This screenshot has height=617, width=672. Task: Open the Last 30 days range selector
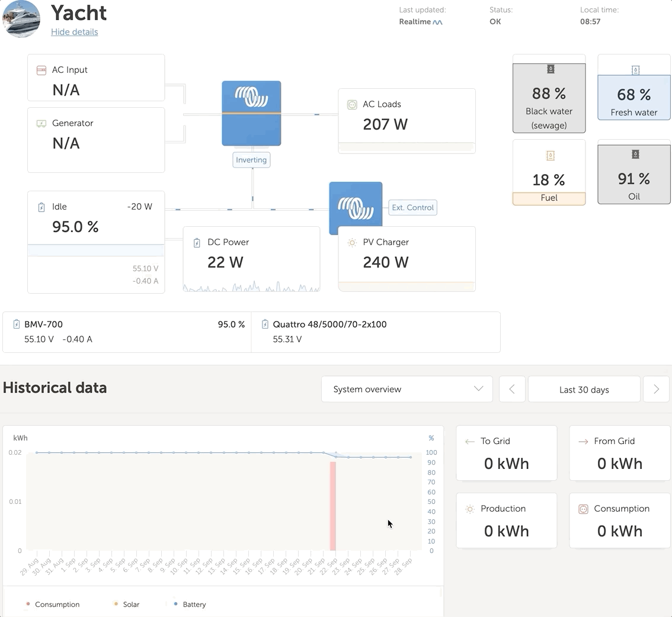[x=584, y=389]
